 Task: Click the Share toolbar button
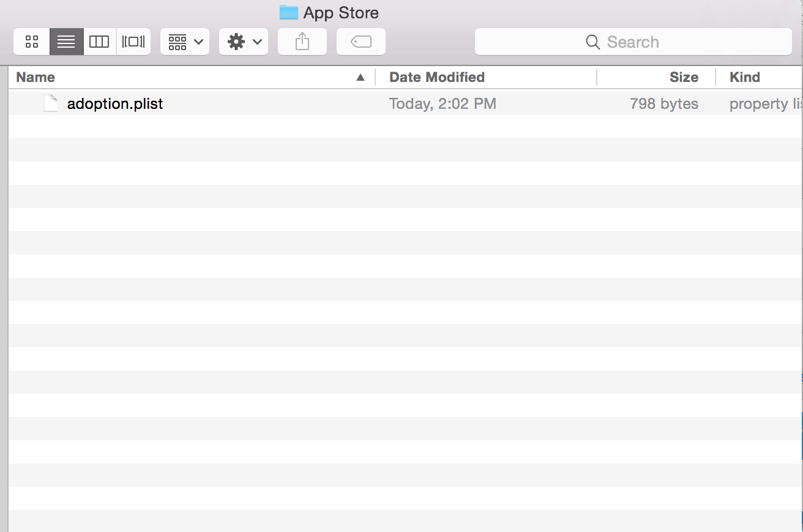pos(302,42)
